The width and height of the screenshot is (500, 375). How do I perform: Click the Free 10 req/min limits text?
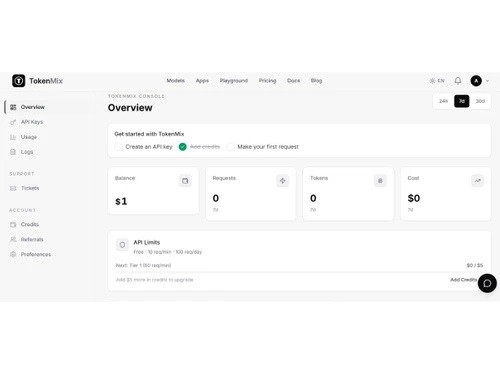pos(168,252)
